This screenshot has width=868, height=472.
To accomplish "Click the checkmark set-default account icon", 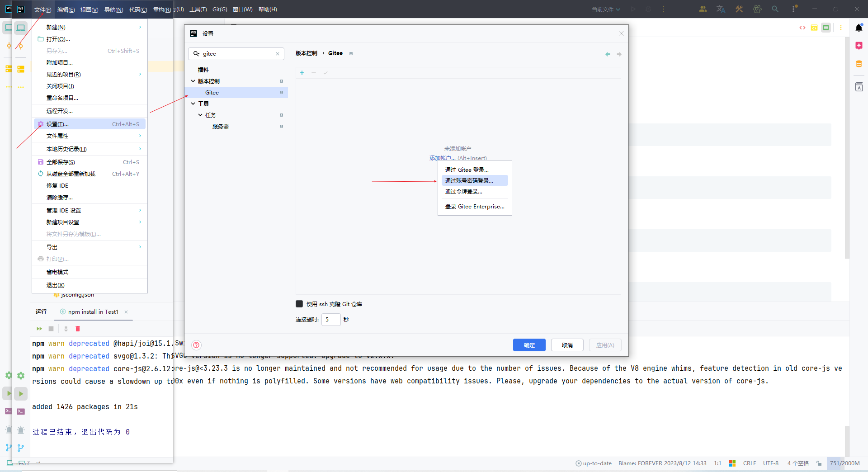I will [x=325, y=73].
